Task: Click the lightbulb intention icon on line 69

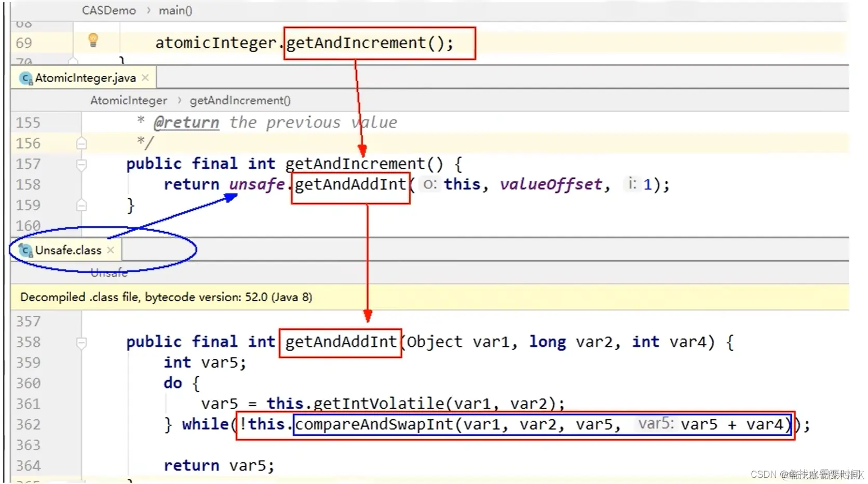Action: tap(93, 40)
